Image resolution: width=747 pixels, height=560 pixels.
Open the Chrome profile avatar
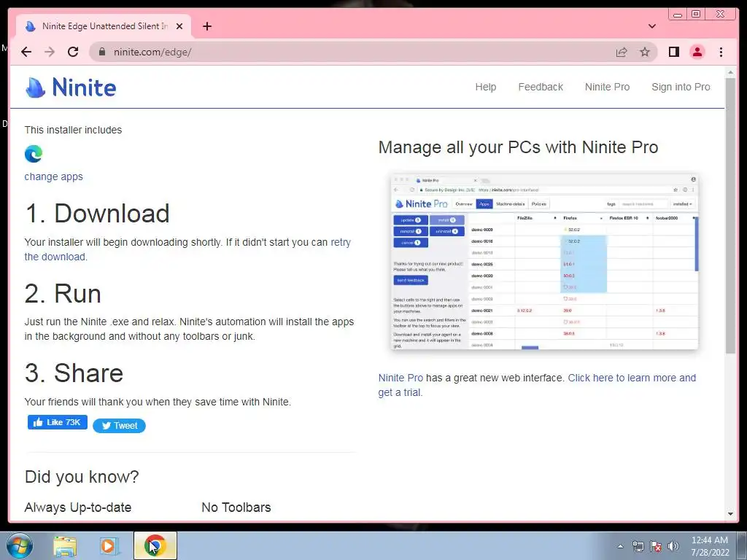pos(697,52)
